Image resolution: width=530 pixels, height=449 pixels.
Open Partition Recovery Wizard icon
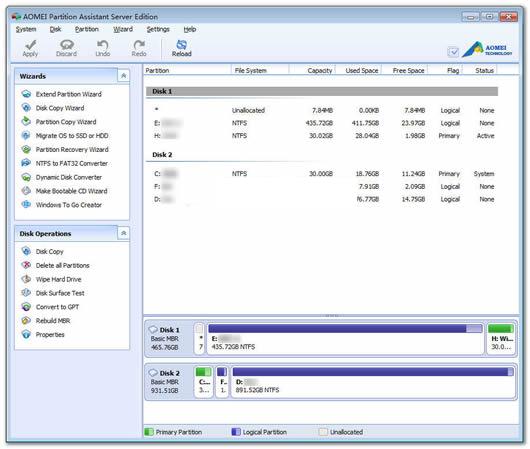(x=26, y=149)
